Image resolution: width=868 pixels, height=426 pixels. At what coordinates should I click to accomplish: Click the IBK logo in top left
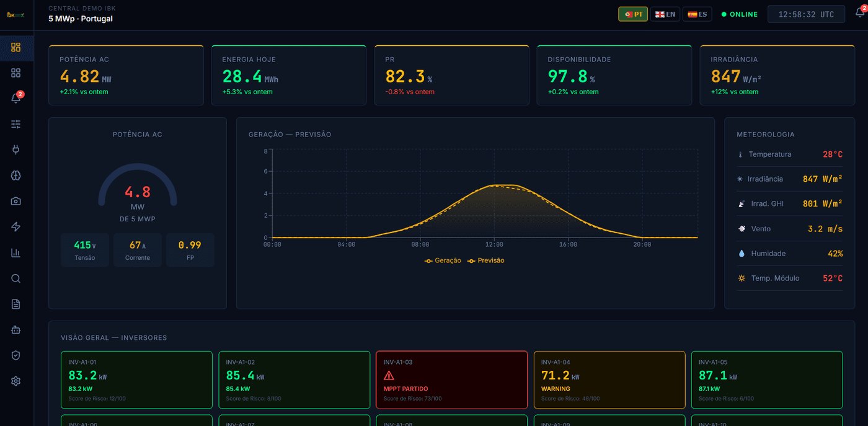[15, 14]
